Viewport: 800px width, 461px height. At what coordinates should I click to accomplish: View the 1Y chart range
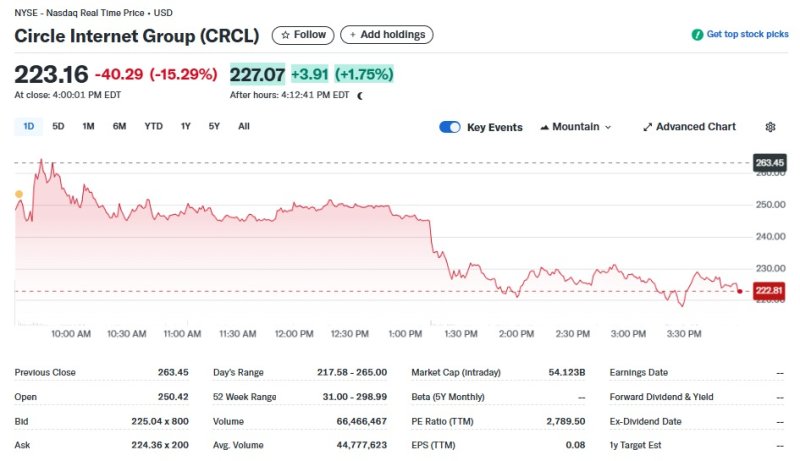(185, 126)
